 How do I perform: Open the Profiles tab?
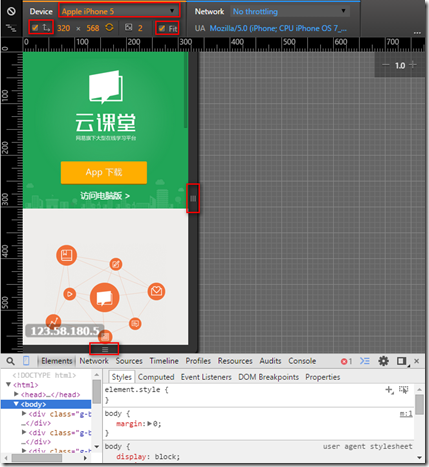198,361
